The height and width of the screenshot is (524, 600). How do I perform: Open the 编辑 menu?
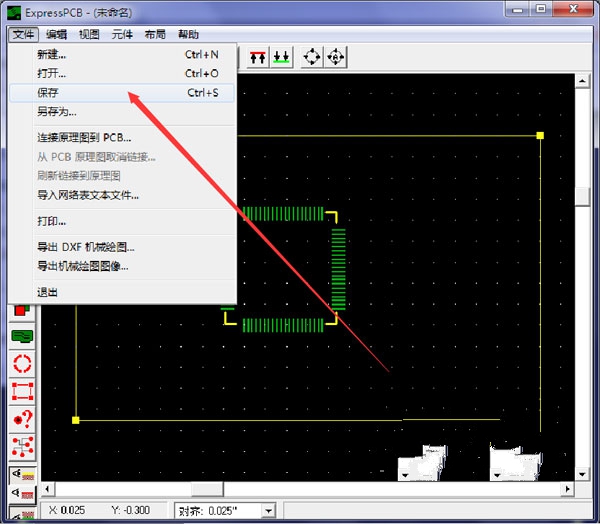point(56,34)
